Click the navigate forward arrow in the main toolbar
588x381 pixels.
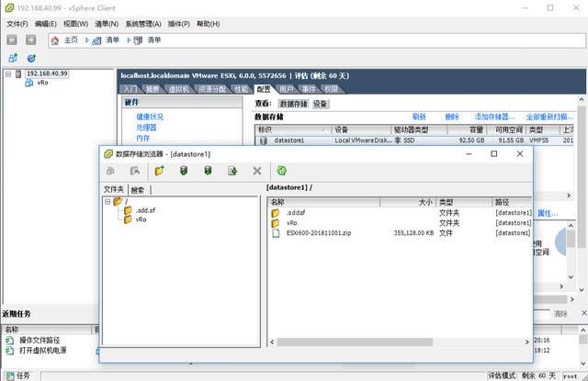pos(30,39)
